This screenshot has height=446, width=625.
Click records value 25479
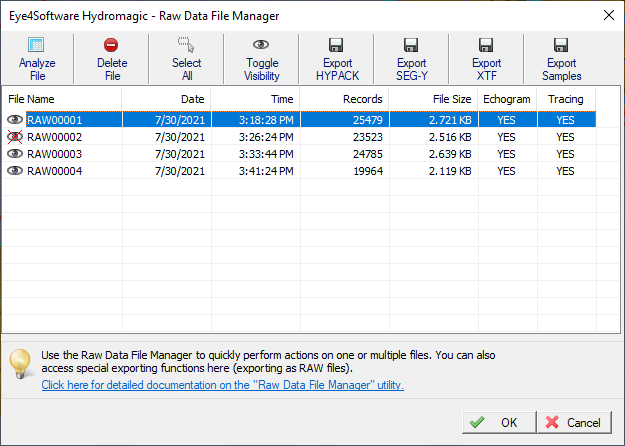[368, 120]
